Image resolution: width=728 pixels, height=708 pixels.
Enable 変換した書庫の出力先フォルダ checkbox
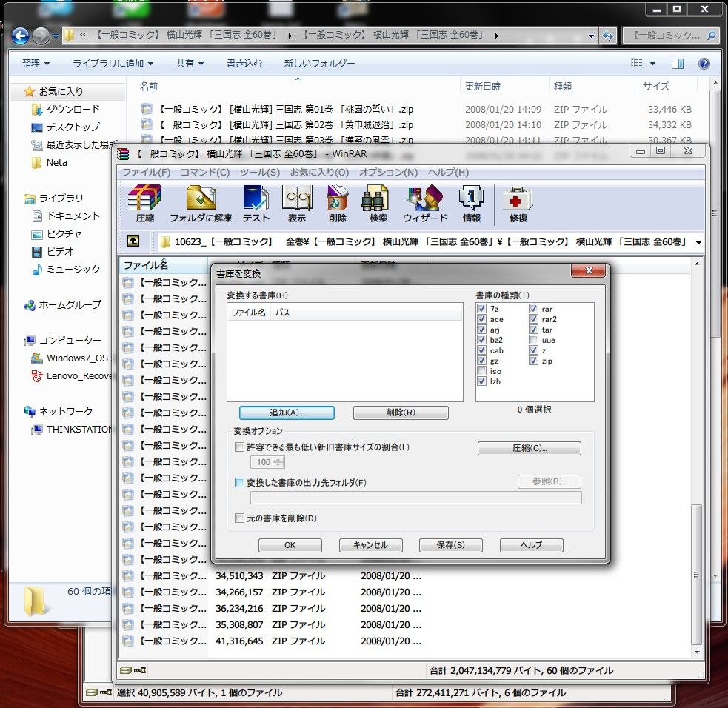pos(239,482)
